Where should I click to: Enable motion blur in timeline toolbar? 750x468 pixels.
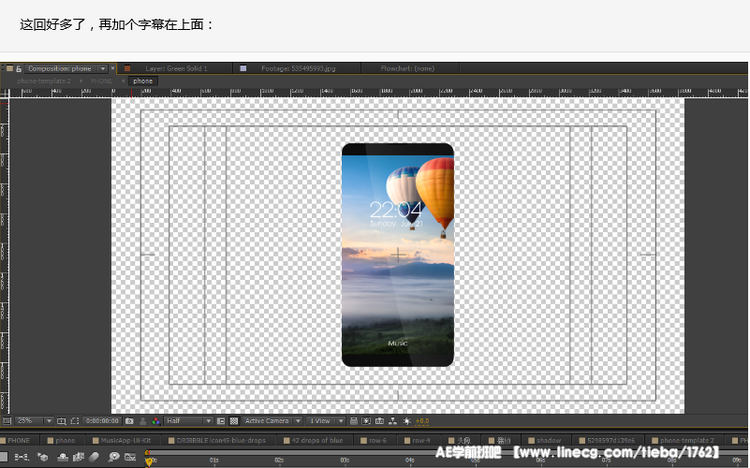[x=95, y=457]
